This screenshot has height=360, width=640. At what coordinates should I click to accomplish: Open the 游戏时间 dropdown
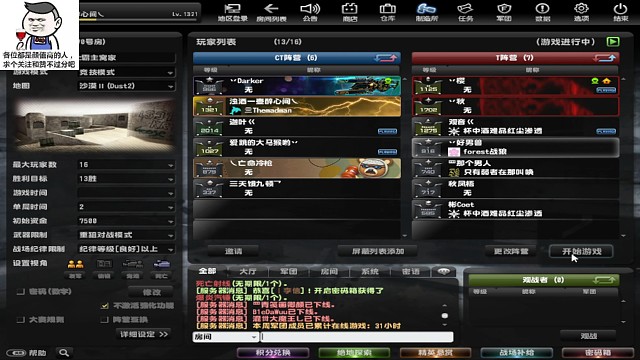tap(126, 193)
